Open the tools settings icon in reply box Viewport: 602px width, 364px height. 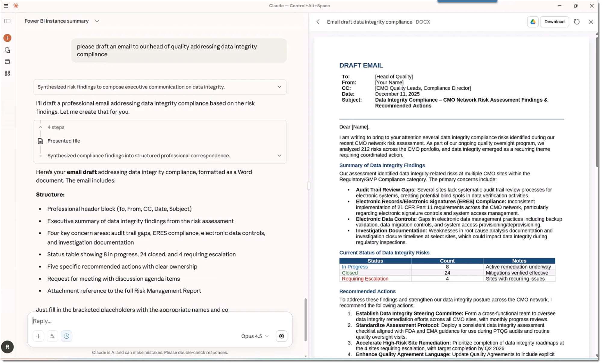pos(52,336)
